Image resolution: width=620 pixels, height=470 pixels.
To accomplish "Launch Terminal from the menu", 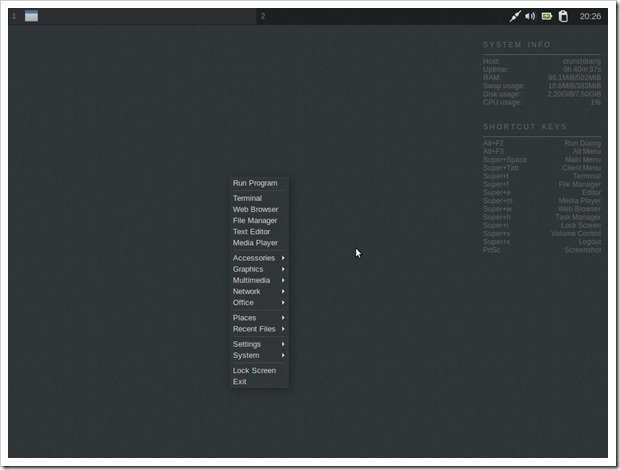I will point(259,198).
